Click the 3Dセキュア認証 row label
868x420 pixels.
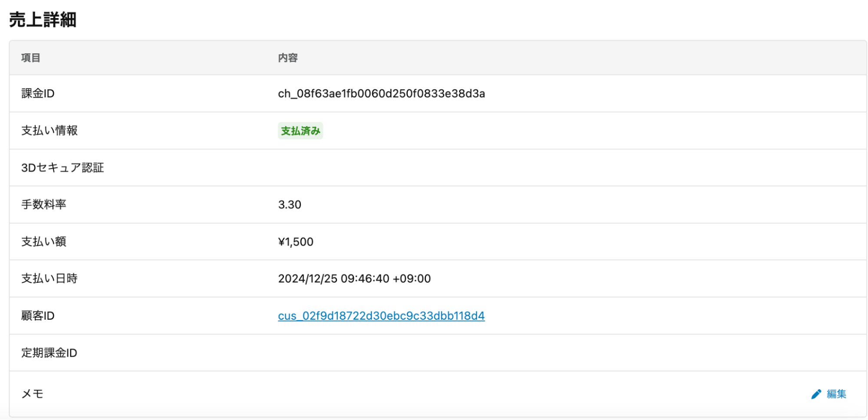pyautogui.click(x=63, y=167)
